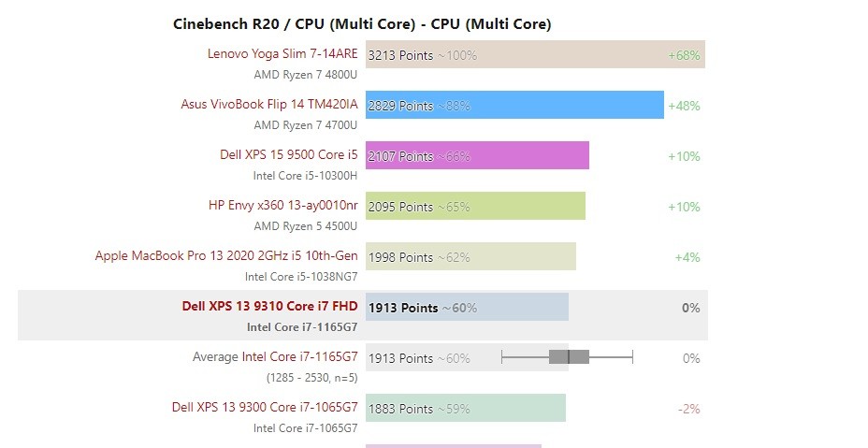Select the highlighted 1913 Points bar
The width and height of the screenshot is (868, 448).
pos(467,307)
